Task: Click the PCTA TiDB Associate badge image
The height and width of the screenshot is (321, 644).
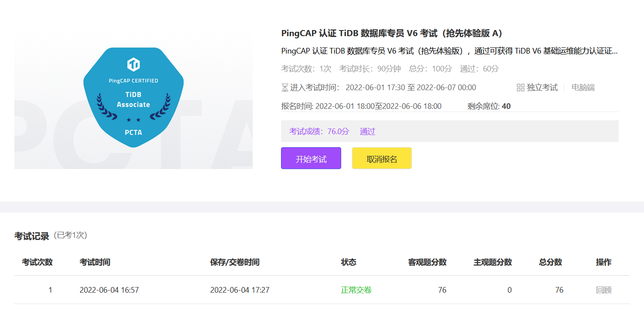Action: tap(133, 97)
